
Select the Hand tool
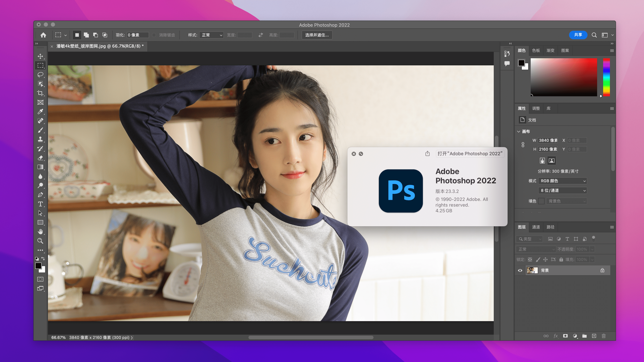pos(40,231)
